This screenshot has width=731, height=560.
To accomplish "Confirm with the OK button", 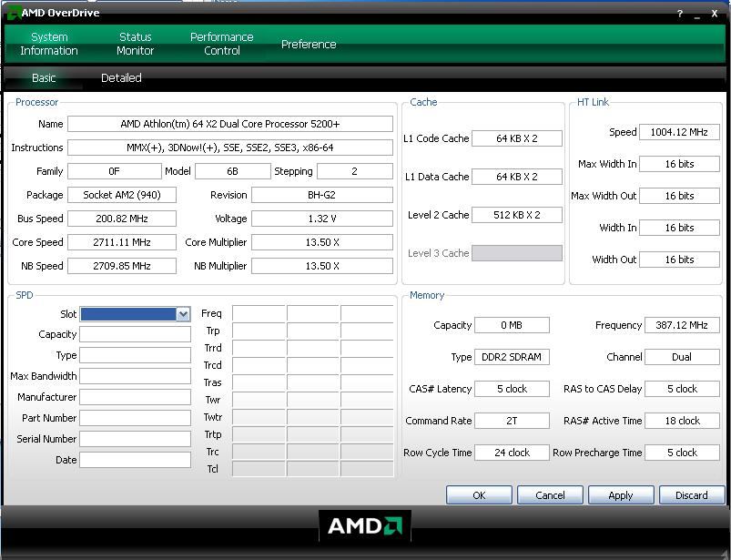I will click(x=479, y=495).
